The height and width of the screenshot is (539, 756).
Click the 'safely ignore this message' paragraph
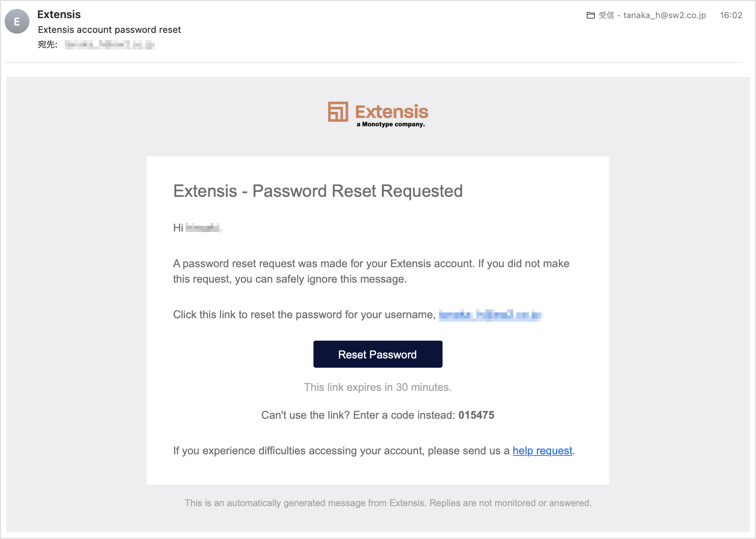click(x=371, y=271)
